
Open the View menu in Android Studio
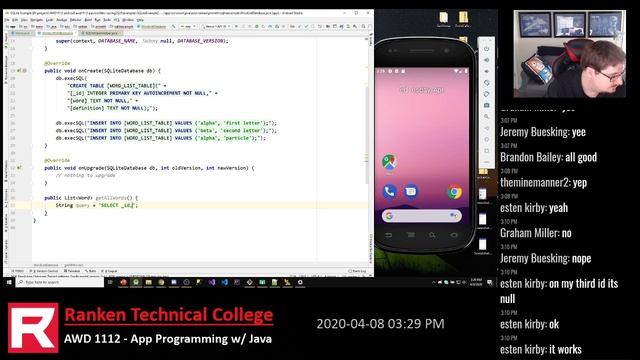pos(24,20)
